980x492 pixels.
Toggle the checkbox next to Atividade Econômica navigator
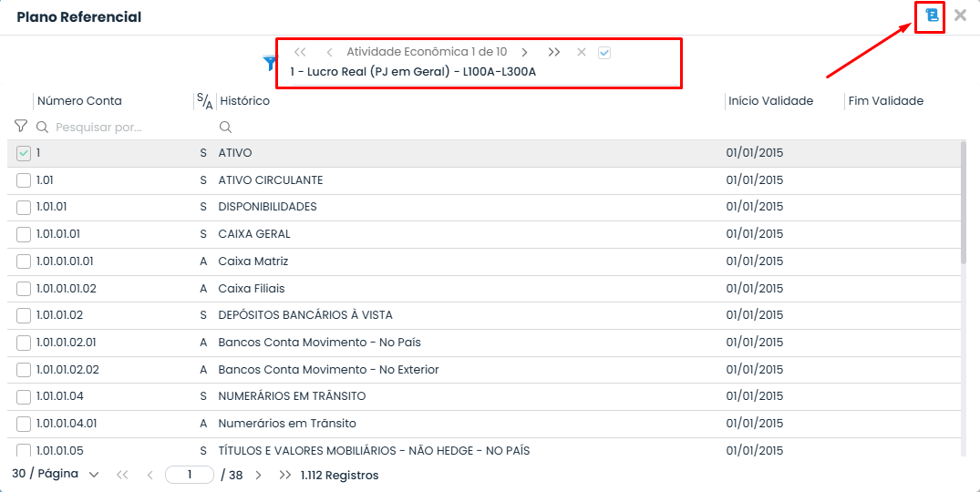click(604, 53)
